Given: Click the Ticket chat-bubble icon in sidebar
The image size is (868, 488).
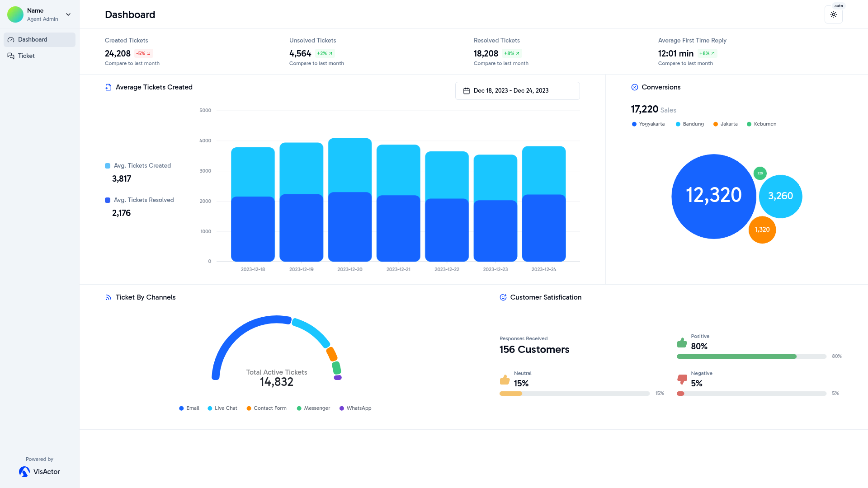Looking at the screenshot, I should [x=11, y=56].
